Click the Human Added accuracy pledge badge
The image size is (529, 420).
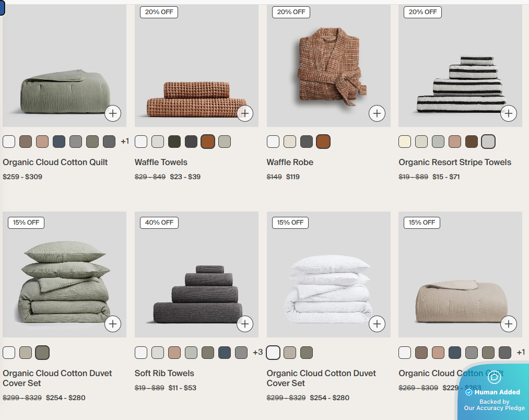tap(493, 392)
